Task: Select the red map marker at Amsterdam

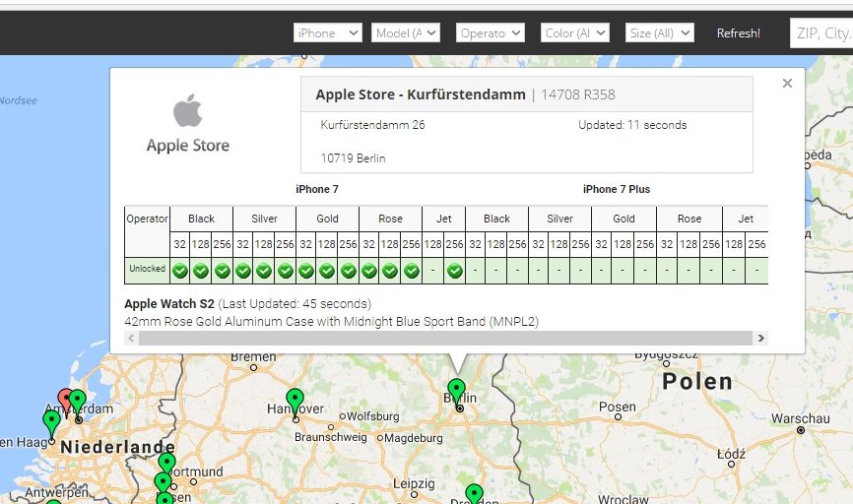Action: click(x=64, y=401)
